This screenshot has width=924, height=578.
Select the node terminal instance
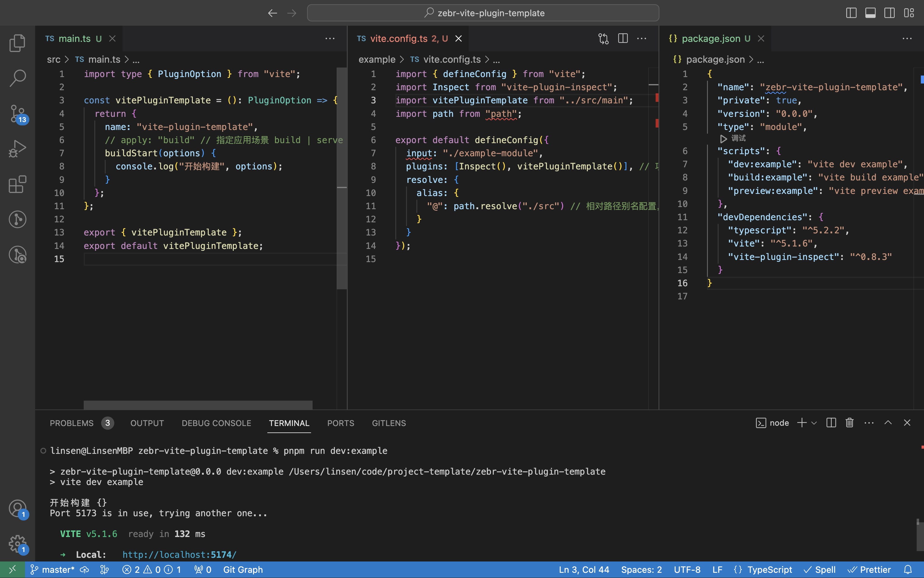772,423
